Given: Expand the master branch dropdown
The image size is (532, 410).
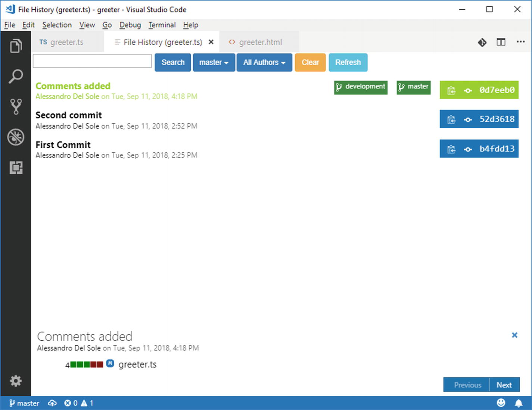Looking at the screenshot, I should point(214,62).
